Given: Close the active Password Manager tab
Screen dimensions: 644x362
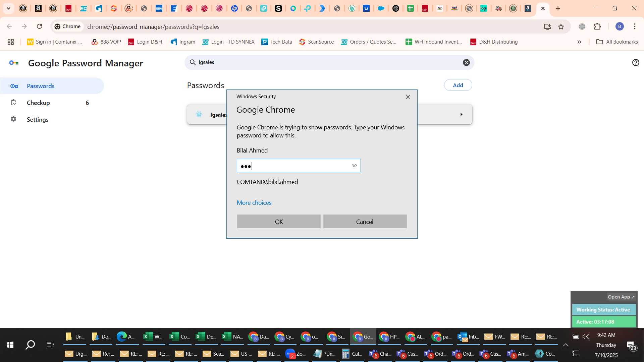Looking at the screenshot, I should (x=543, y=8).
